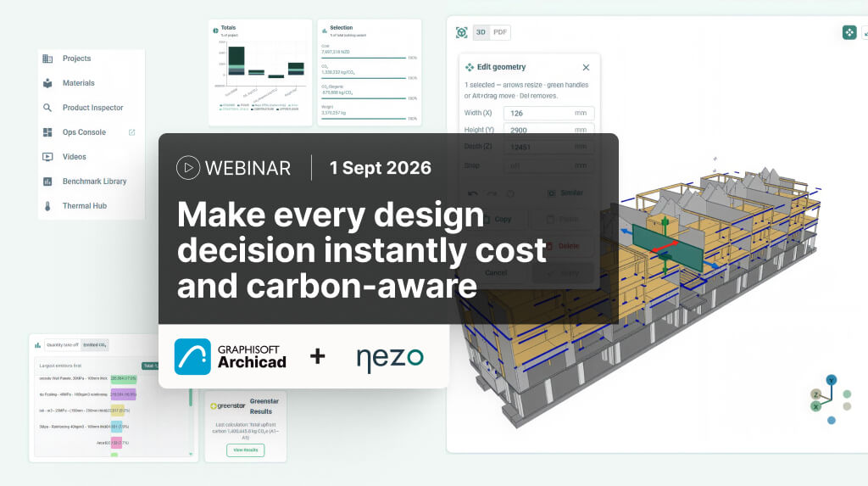Click the Y axis gizmo handle
The image size is (868, 486).
[x=831, y=380]
